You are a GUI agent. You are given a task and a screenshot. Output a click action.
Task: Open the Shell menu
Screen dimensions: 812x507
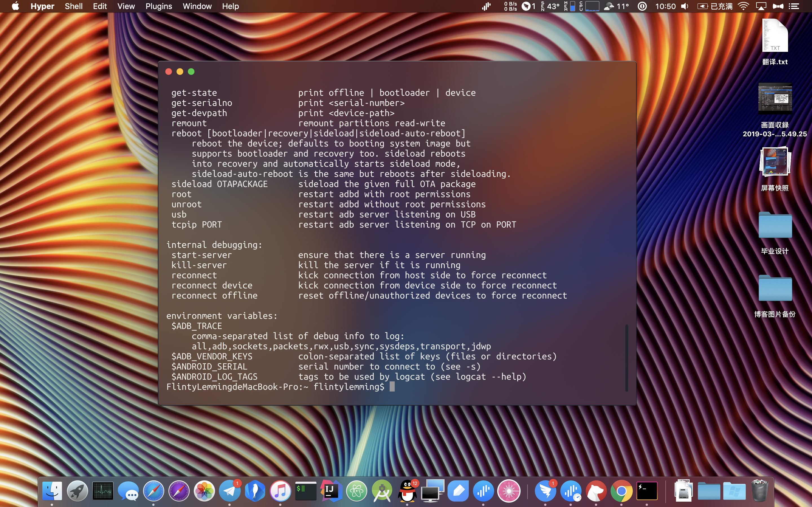pos(74,6)
